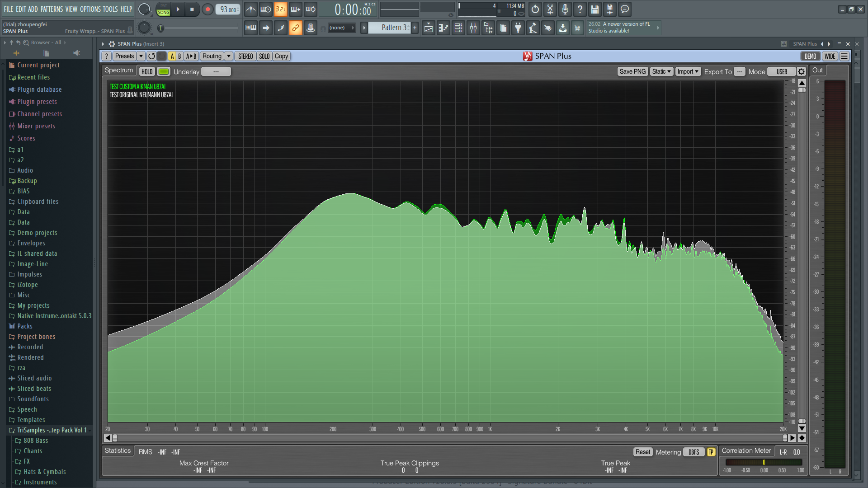Click the save floppy disk icon
The width and height of the screenshot is (868, 488).
pos(595,9)
